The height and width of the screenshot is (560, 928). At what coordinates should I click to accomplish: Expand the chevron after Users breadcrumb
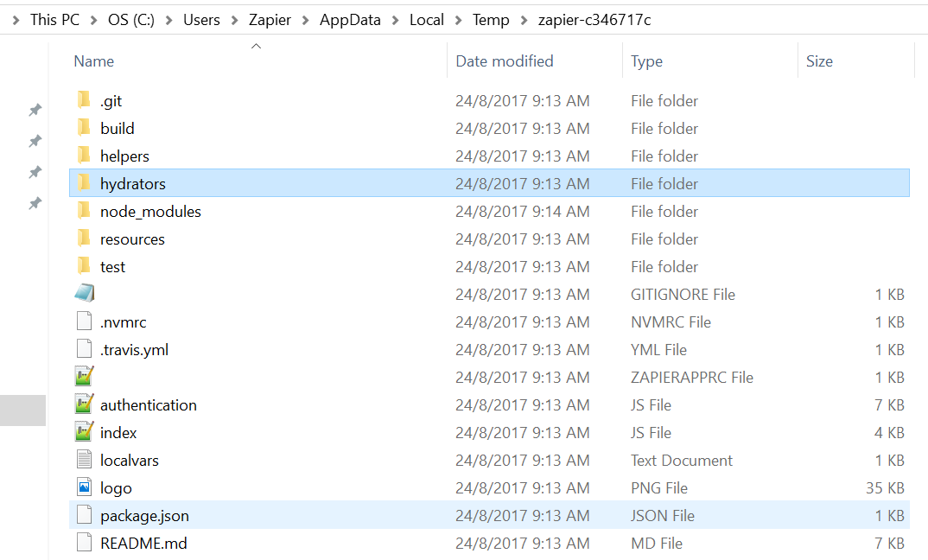point(234,20)
